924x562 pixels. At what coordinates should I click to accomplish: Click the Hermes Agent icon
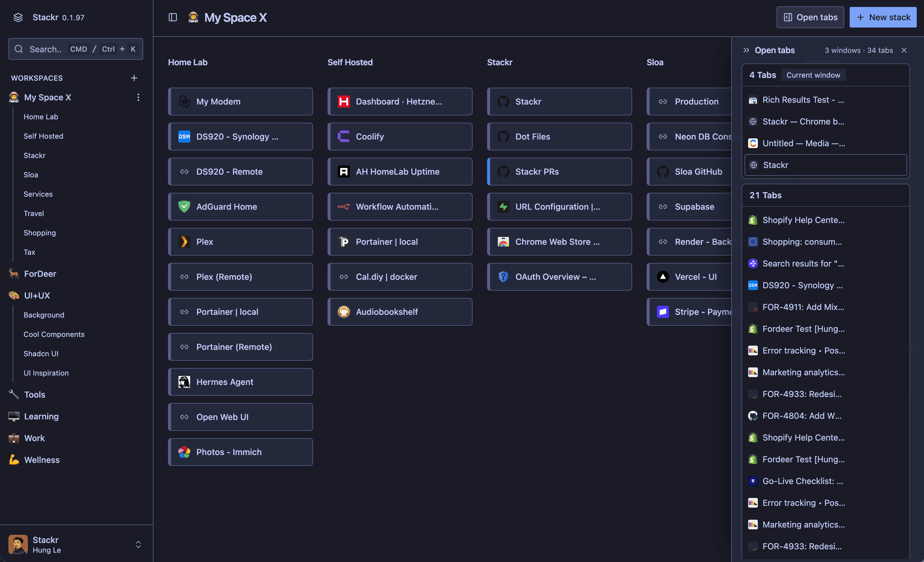(184, 382)
